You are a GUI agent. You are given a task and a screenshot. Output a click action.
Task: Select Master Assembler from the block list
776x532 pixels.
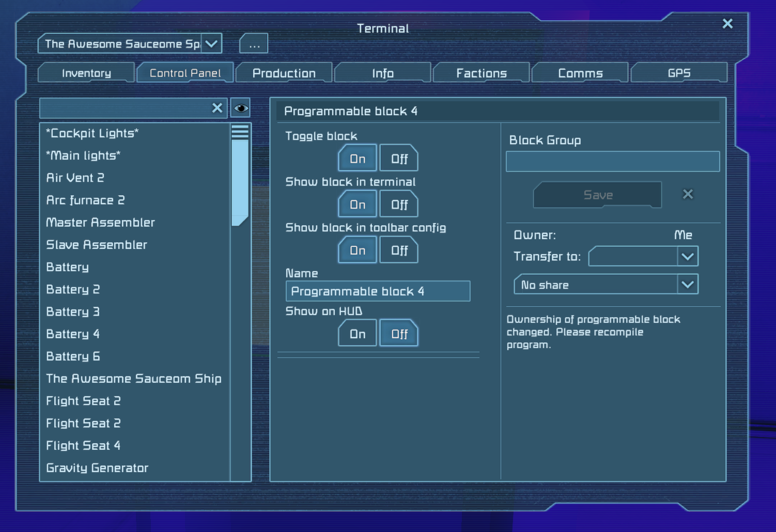pos(100,222)
